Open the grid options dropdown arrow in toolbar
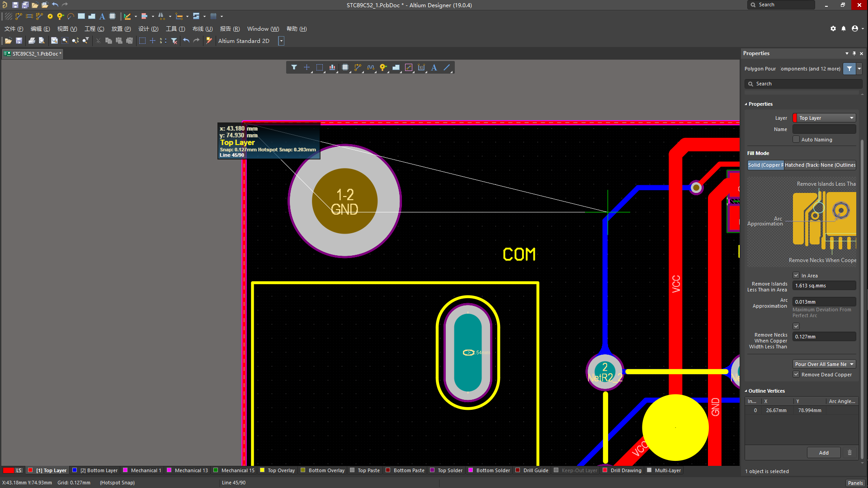This screenshot has height=488, width=868. pyautogui.click(x=222, y=16)
